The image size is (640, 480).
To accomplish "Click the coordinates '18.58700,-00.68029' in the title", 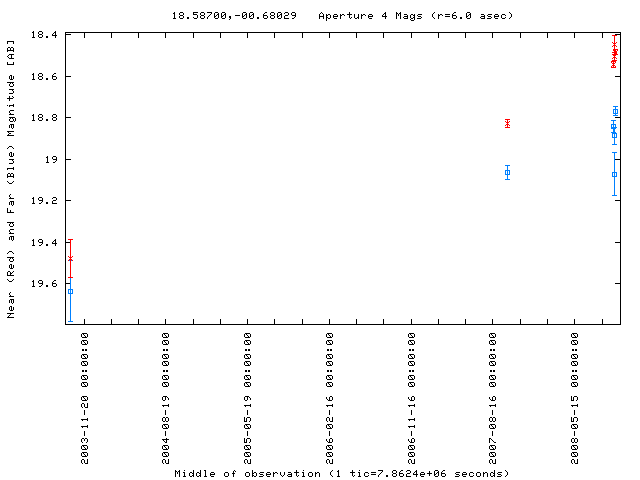I will pyautogui.click(x=234, y=16).
